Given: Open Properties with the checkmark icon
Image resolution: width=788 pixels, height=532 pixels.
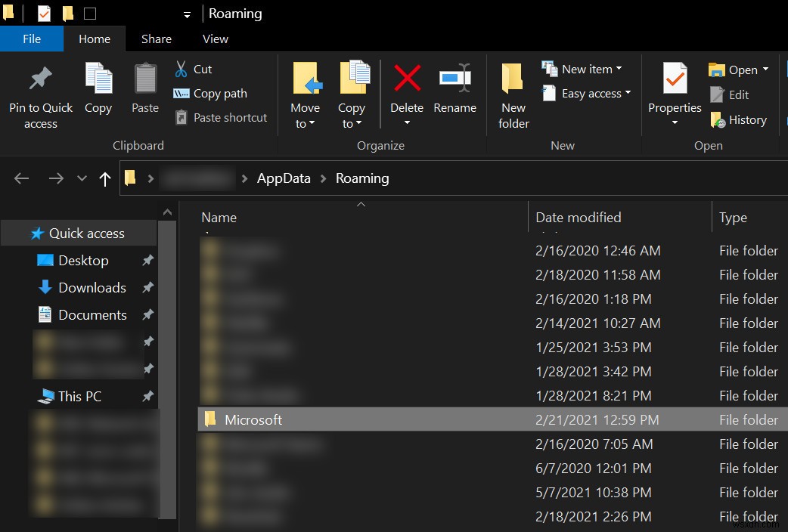Looking at the screenshot, I should coord(675,80).
